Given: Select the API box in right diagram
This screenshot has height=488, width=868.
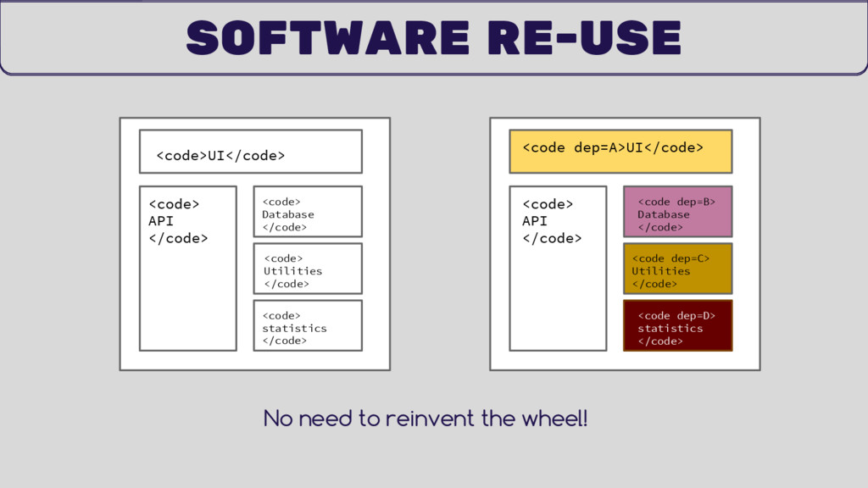Looking at the screenshot, I should click(558, 269).
